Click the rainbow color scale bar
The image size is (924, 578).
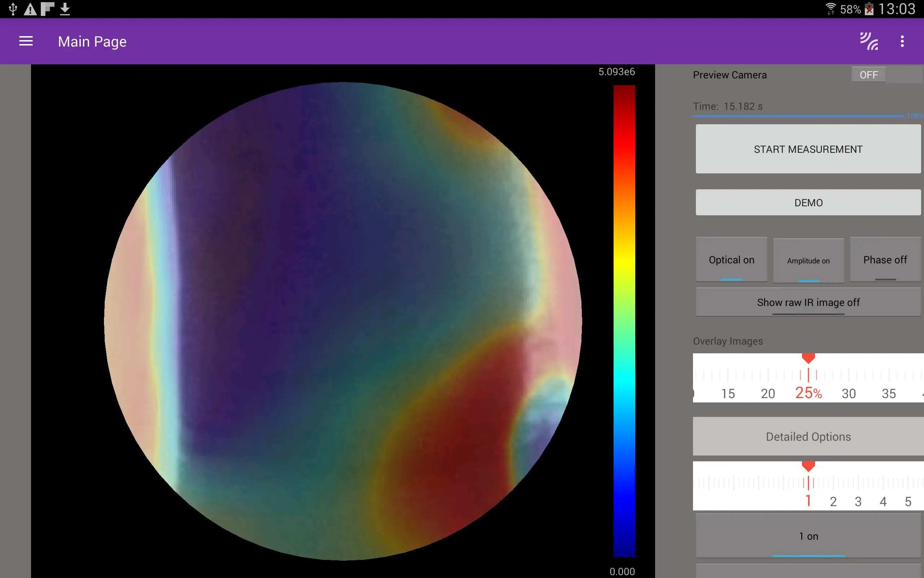624,321
